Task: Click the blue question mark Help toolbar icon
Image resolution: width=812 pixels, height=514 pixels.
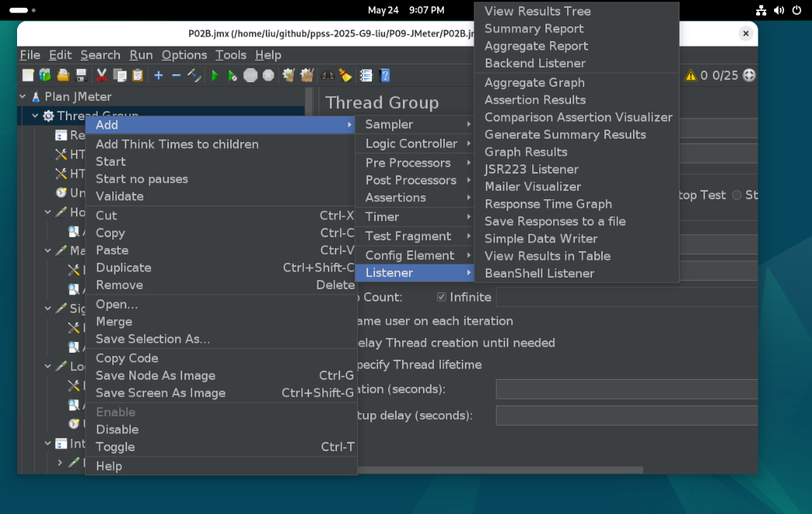Action: [385, 76]
